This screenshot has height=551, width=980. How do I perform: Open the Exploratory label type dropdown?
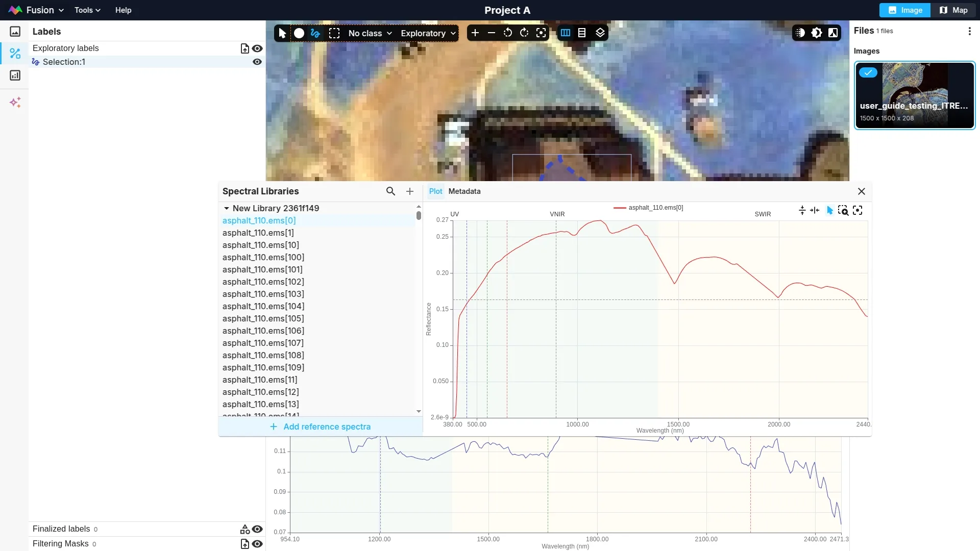click(x=428, y=33)
